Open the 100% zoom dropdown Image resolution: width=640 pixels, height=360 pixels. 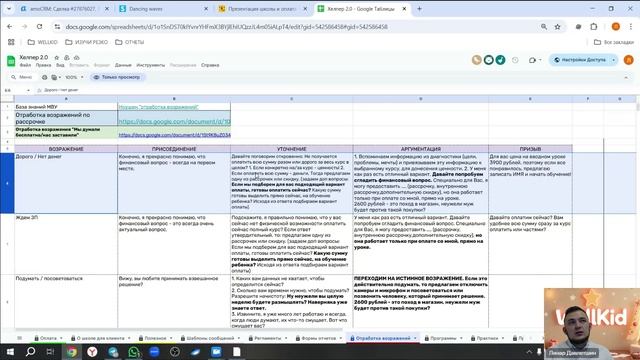point(74,77)
